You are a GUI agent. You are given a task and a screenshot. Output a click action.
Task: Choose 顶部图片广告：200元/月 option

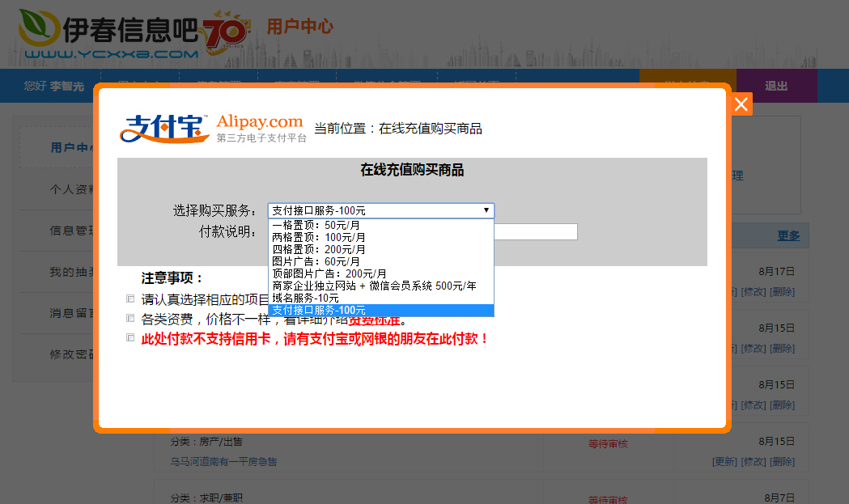tap(329, 273)
